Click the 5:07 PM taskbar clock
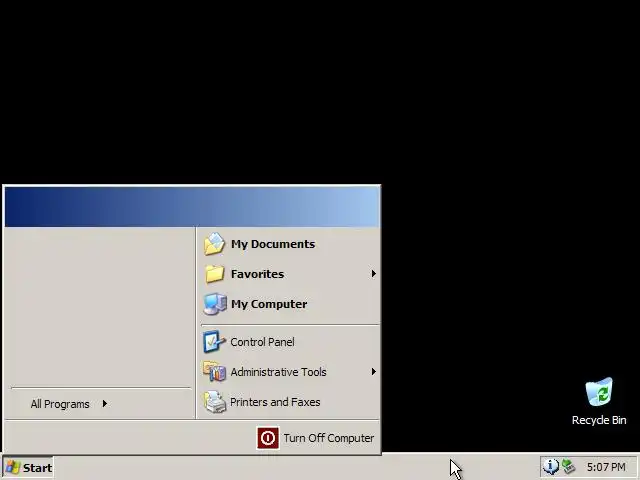This screenshot has width=640, height=480. coord(606,467)
